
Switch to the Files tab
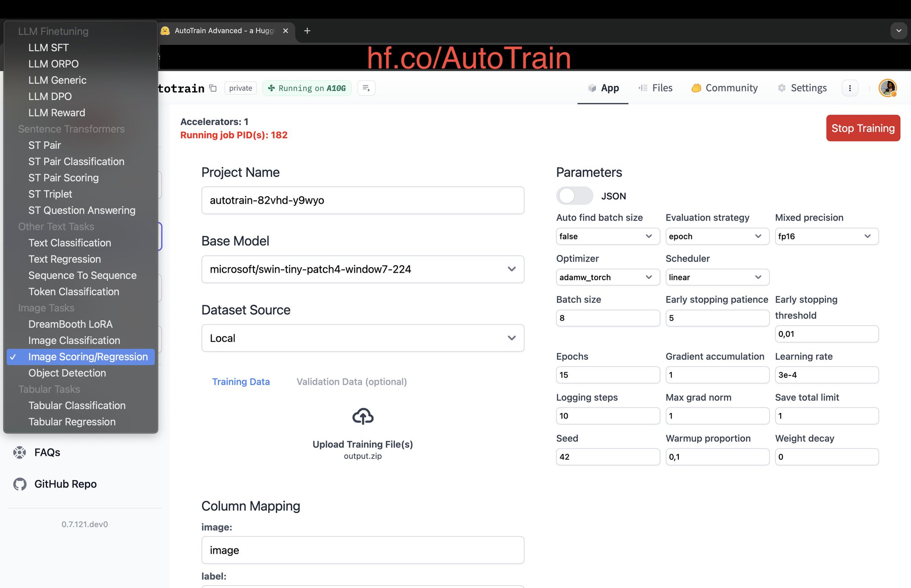tap(656, 88)
